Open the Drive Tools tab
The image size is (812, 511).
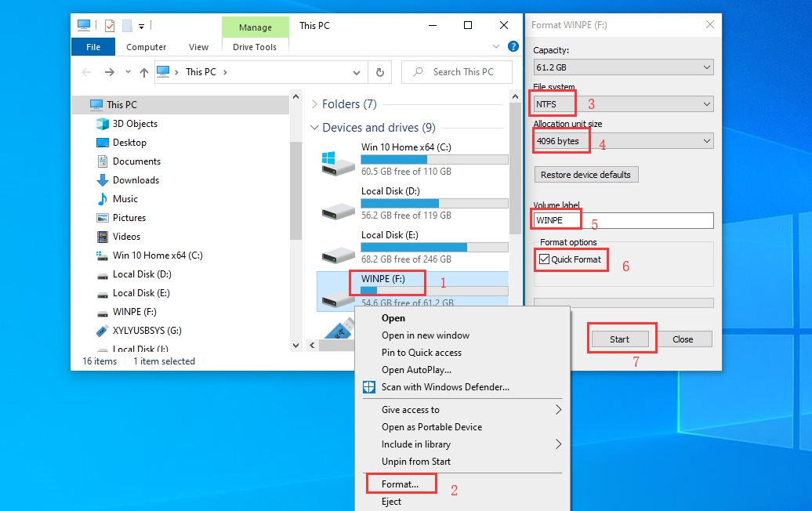tap(255, 46)
